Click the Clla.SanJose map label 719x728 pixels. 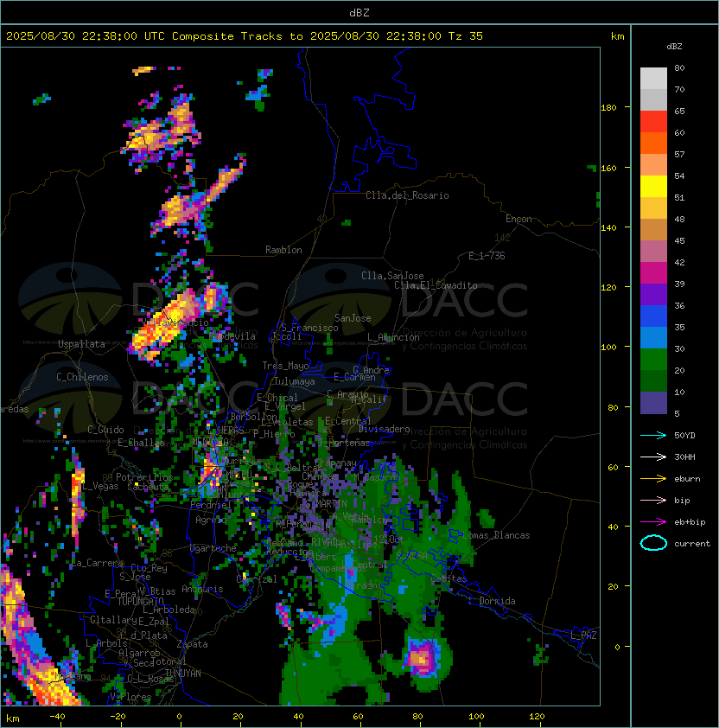(x=392, y=276)
